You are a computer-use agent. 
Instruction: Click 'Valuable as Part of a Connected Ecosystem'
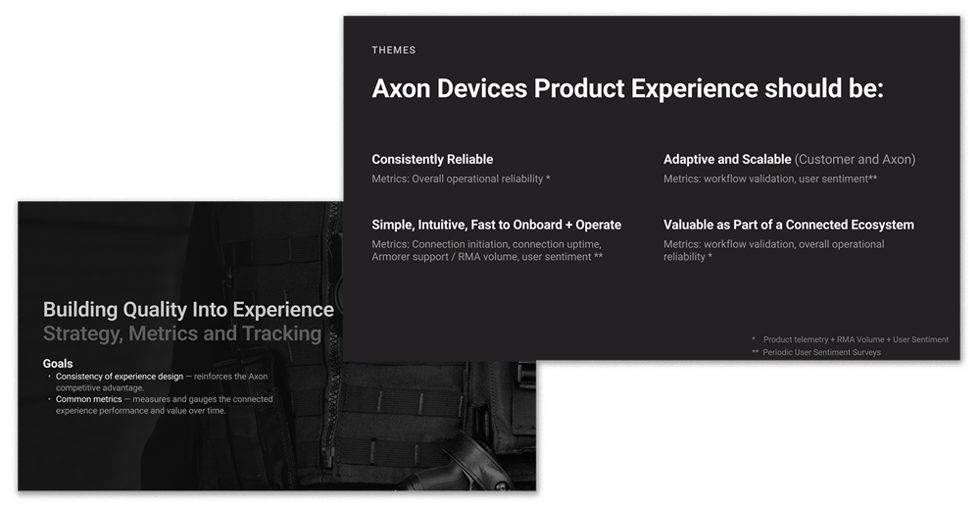(788, 226)
